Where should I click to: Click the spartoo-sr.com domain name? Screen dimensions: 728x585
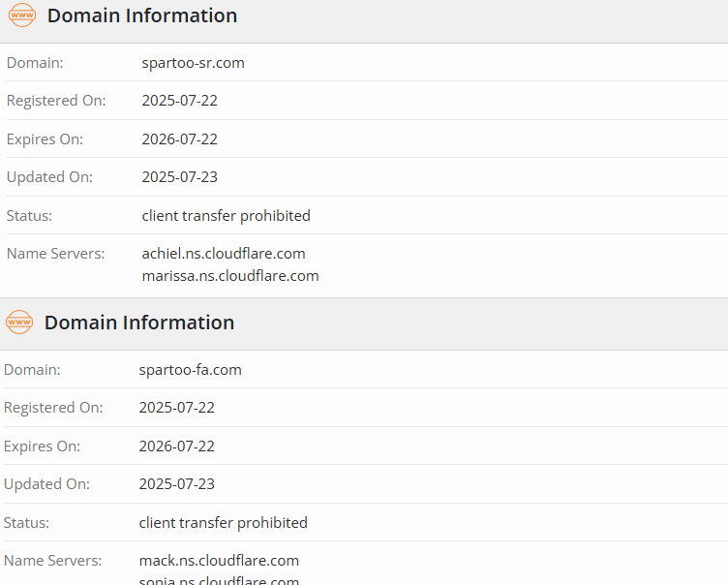[193, 63]
